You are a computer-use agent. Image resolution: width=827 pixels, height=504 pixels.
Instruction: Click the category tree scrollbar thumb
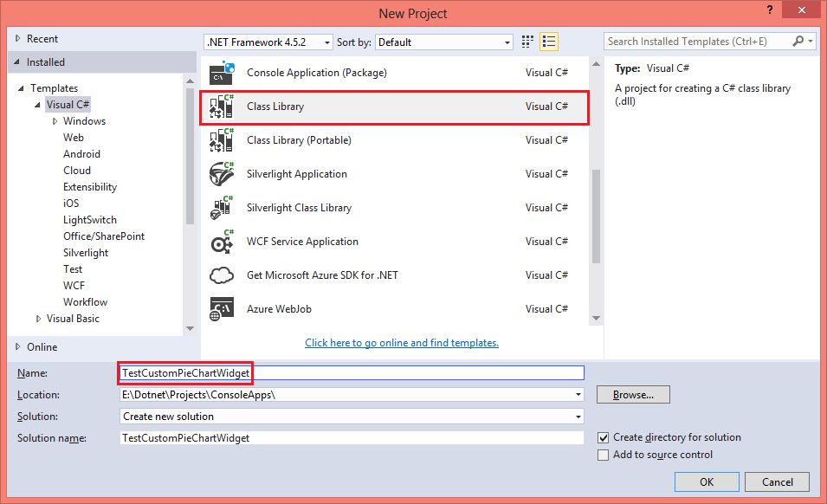pyautogui.click(x=190, y=156)
